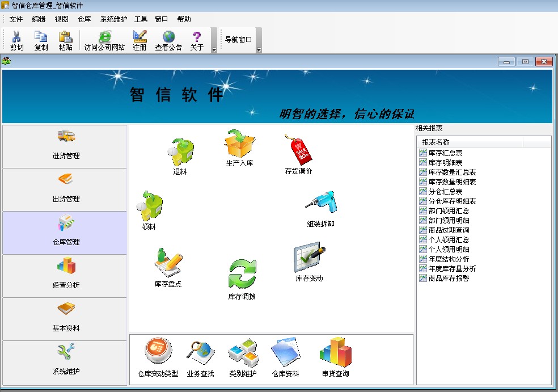Click the 关于 question mark icon

point(197,41)
